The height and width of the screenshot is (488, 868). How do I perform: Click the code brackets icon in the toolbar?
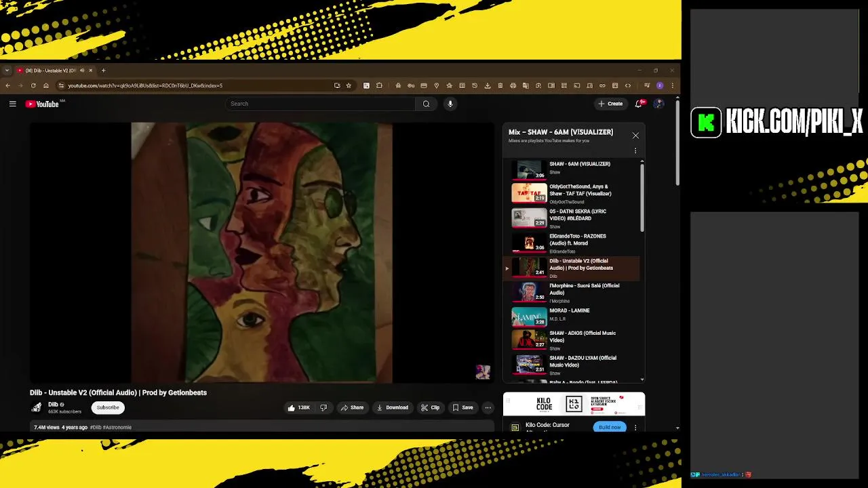(628, 85)
